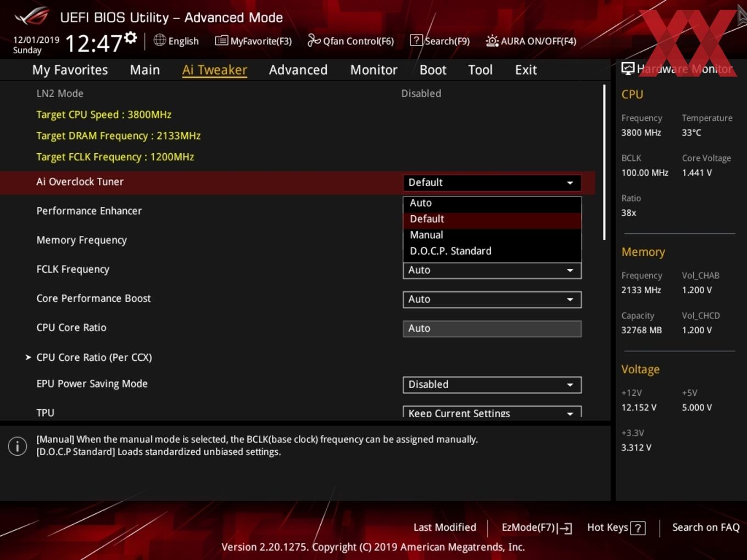Open the Hot Keys help
The height and width of the screenshot is (560, 747).
[616, 528]
